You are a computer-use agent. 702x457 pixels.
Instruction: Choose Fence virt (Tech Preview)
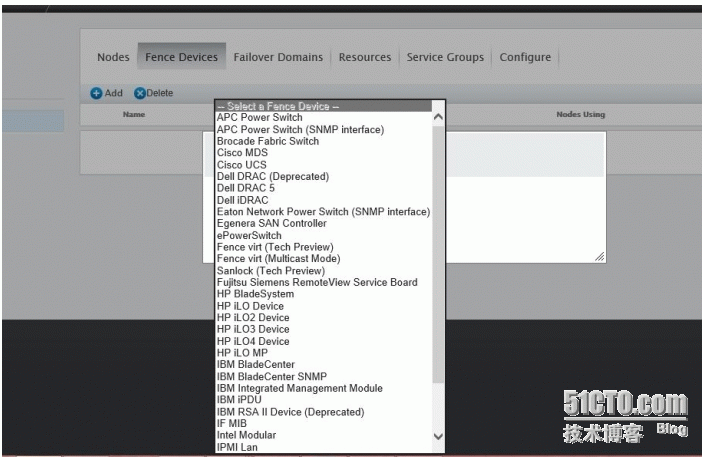point(324,247)
